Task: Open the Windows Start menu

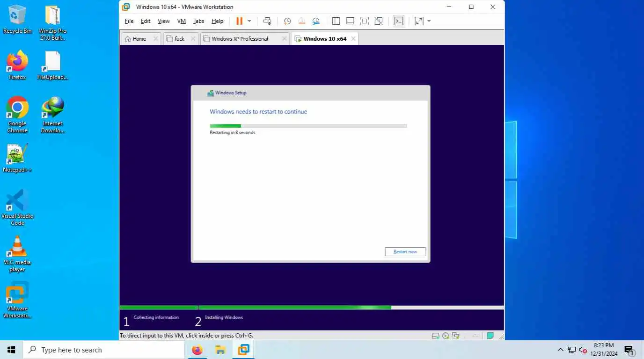Action: 11,350
